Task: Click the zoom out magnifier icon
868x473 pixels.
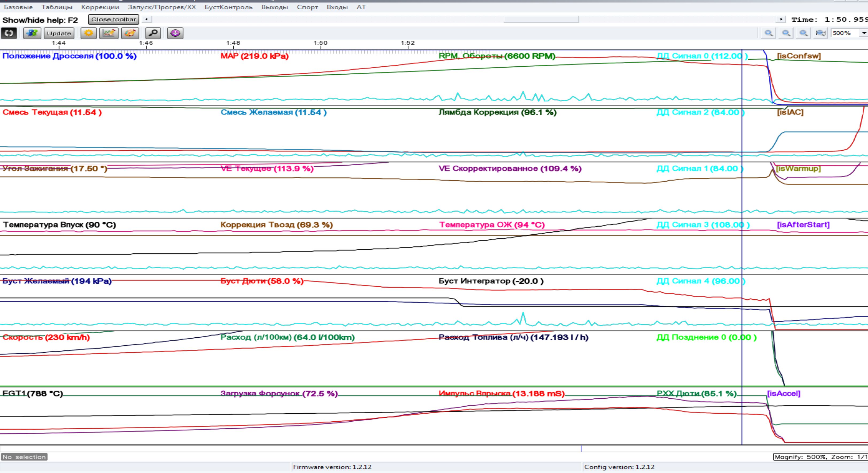Action: click(x=786, y=33)
